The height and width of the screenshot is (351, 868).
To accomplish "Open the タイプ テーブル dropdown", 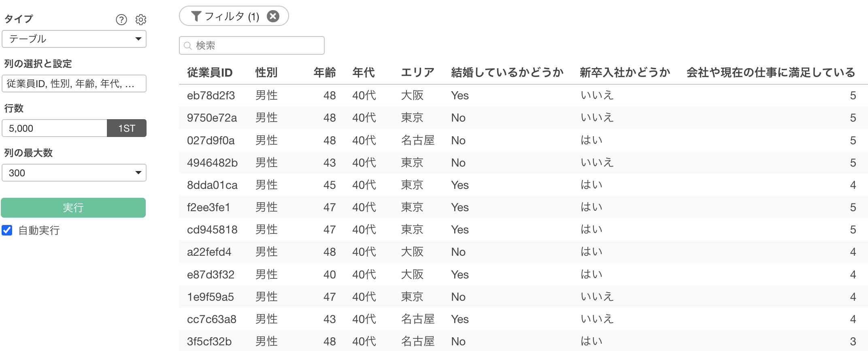I will 74,39.
